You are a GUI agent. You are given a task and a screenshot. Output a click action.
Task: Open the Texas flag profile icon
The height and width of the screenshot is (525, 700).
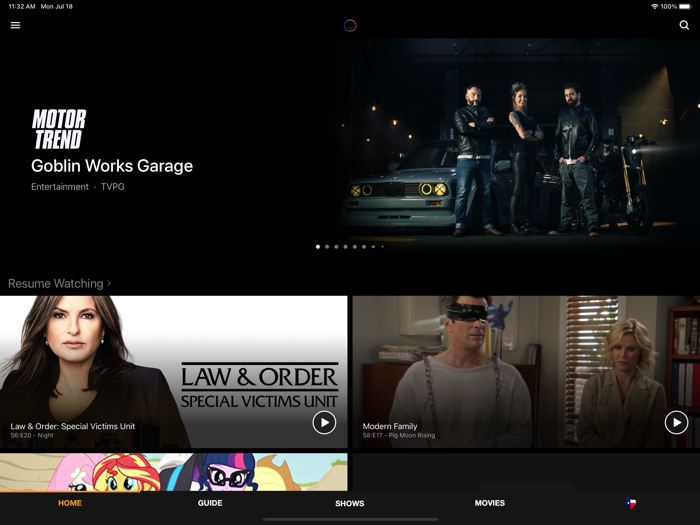coord(630,503)
